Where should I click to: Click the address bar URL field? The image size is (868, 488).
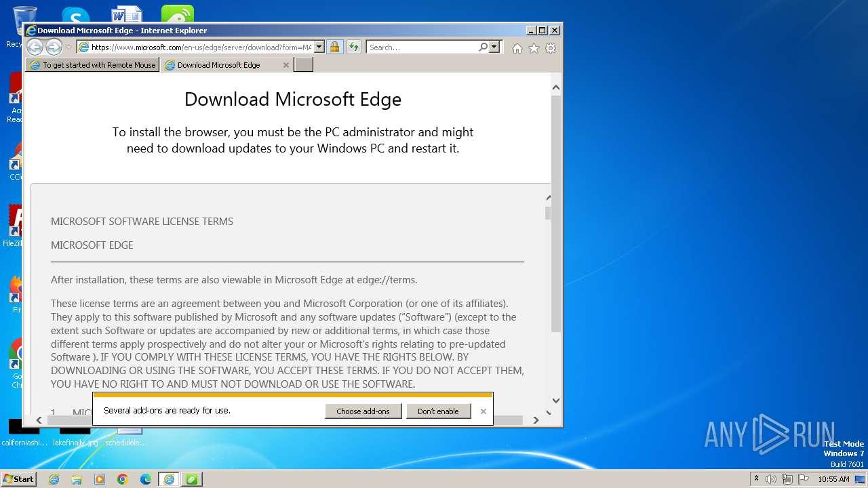(x=201, y=47)
